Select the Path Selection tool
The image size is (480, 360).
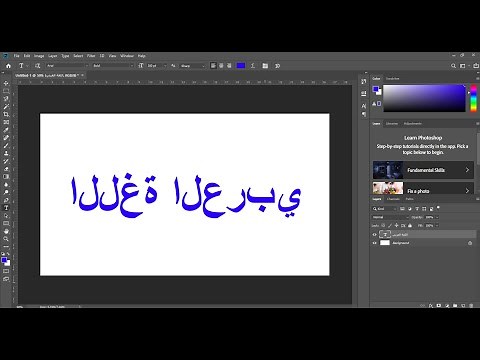6,216
